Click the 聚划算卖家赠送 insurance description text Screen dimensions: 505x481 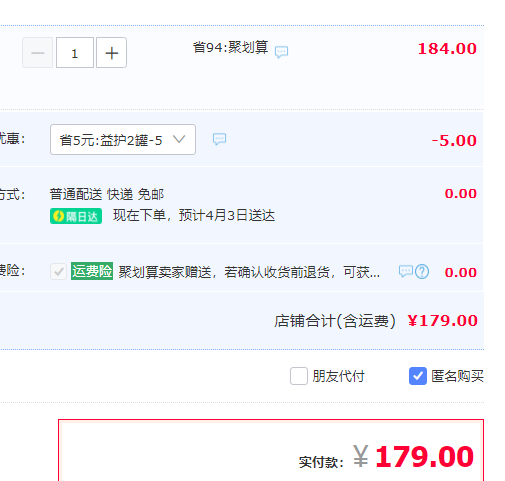[x=249, y=272]
